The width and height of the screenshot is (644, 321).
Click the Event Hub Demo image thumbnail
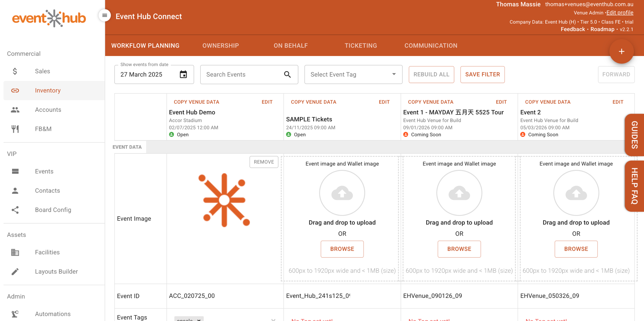pyautogui.click(x=224, y=200)
